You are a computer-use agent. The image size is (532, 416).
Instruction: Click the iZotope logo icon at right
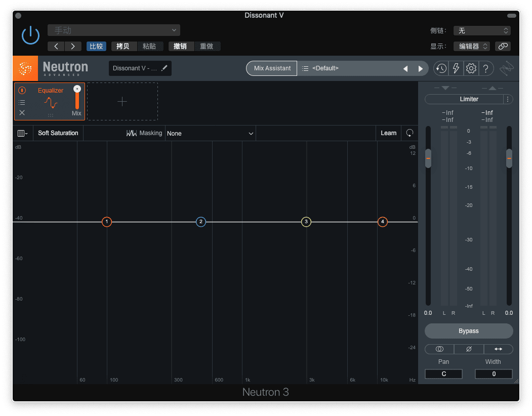coord(507,68)
